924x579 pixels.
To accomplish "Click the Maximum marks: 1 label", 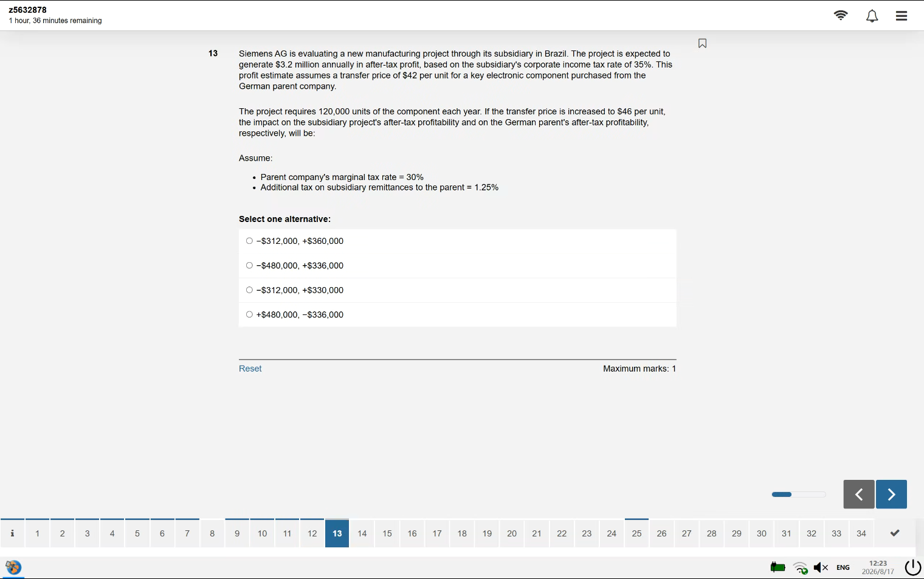I will (x=640, y=369).
